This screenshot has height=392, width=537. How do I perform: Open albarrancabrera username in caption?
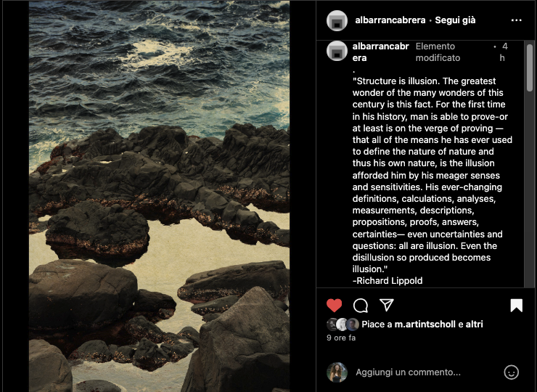click(380, 52)
